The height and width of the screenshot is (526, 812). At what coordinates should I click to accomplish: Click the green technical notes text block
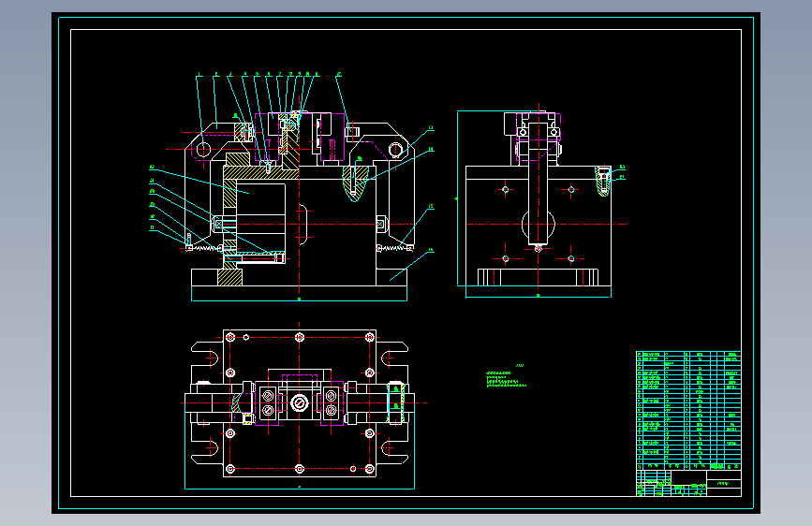click(506, 376)
